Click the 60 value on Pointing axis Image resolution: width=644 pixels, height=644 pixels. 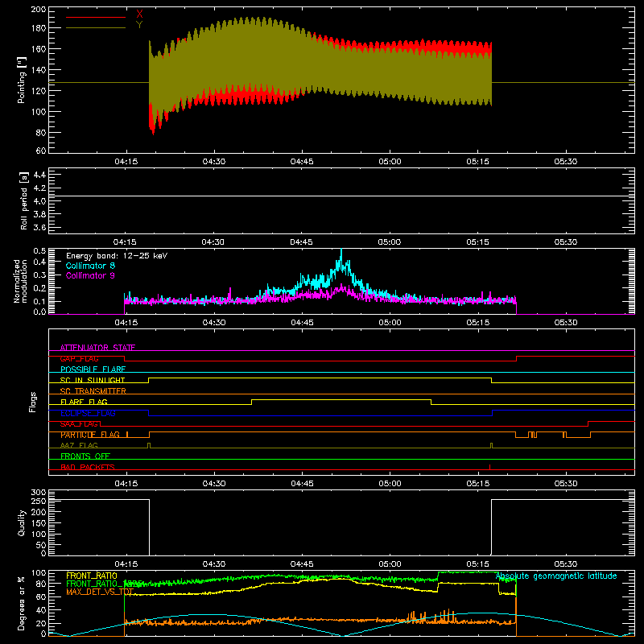[x=41, y=151]
